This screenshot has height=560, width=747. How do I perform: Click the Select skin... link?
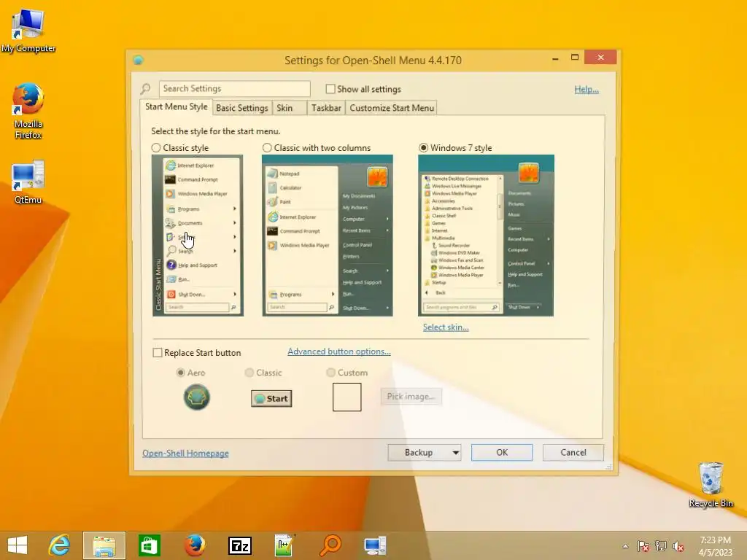446,327
